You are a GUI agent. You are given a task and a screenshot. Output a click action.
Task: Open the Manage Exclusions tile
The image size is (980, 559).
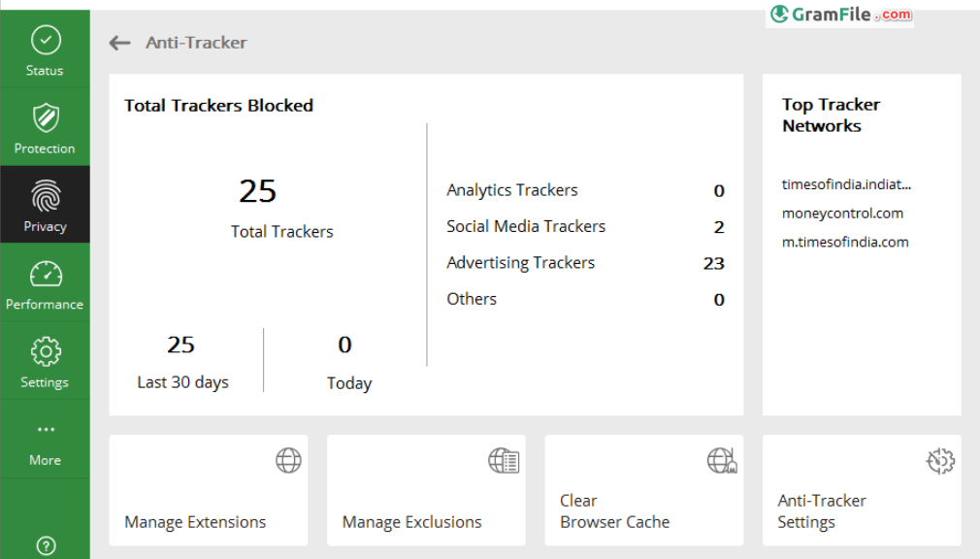coord(425,490)
